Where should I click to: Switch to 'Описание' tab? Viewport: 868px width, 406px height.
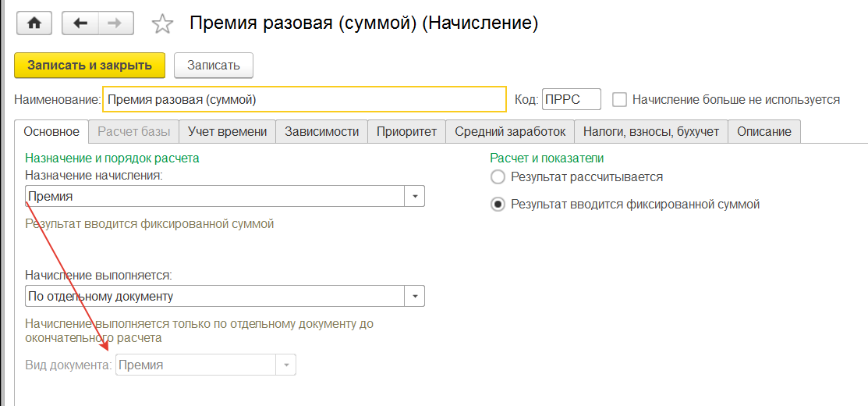(764, 131)
